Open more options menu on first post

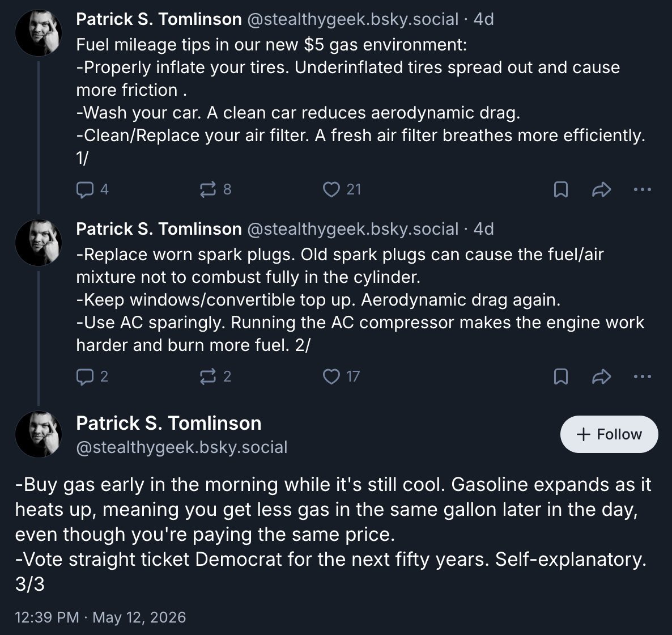coord(642,189)
